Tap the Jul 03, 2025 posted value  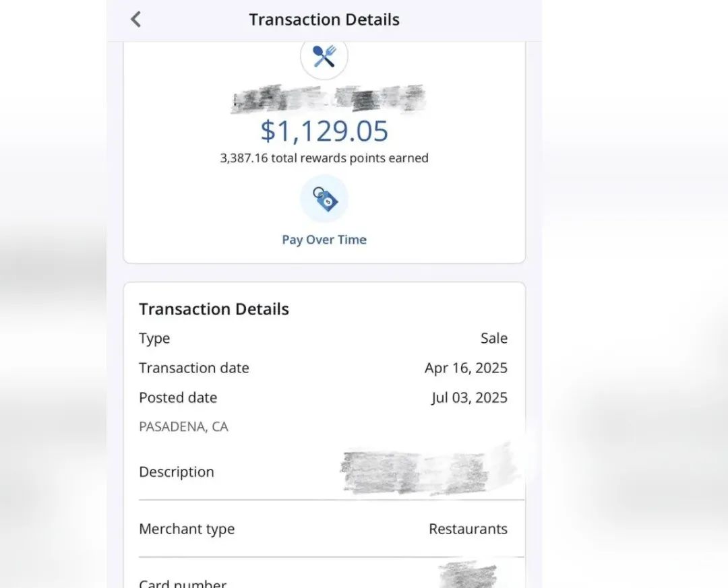[x=469, y=397]
